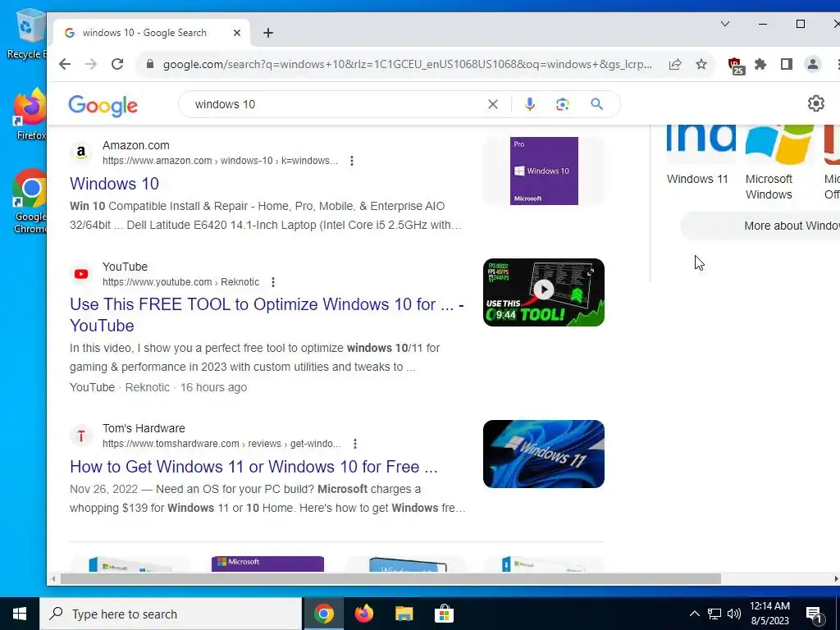Viewport: 840px width, 630px height.
Task: Bookmark this page with the star icon
Action: coord(701,64)
